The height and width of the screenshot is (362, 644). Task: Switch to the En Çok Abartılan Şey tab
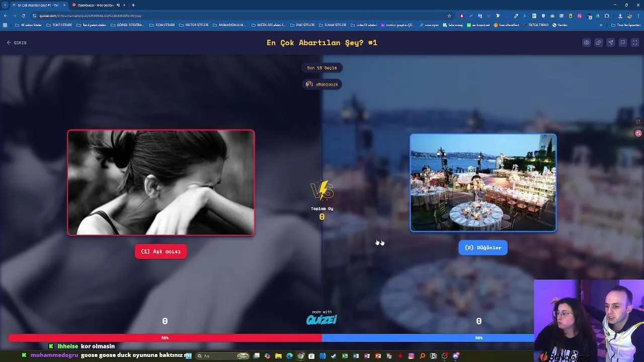[x=39, y=5]
